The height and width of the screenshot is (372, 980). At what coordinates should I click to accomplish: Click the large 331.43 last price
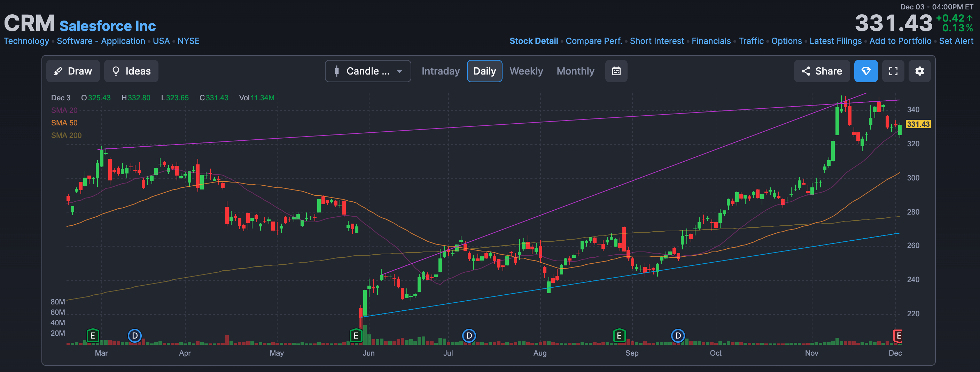pyautogui.click(x=894, y=23)
